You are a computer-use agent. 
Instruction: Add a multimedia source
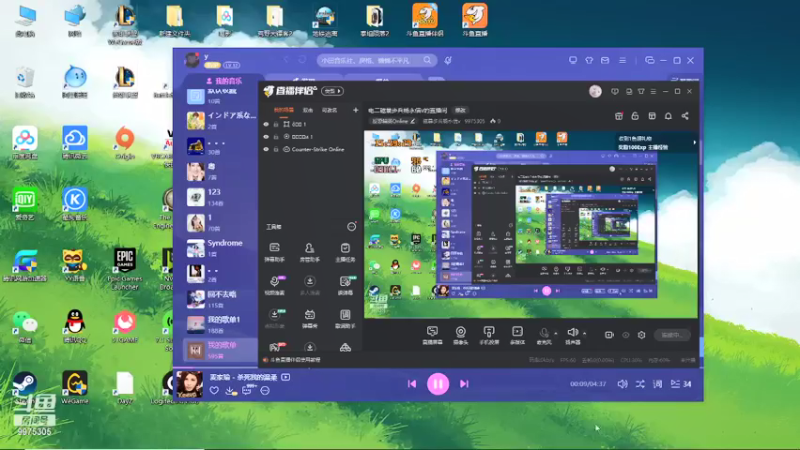[517, 335]
